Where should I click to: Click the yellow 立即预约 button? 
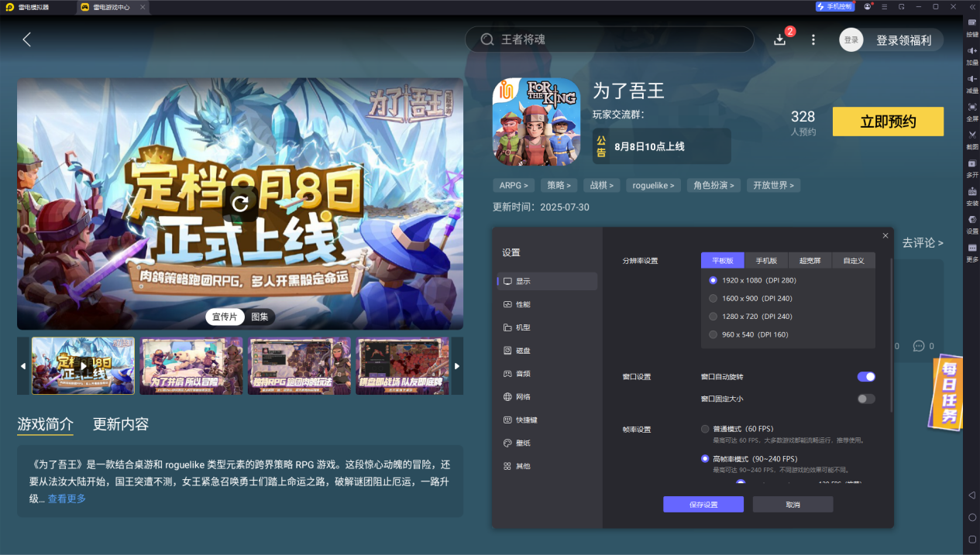coord(888,122)
